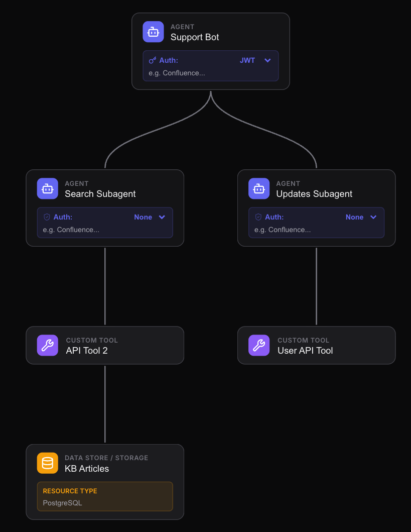Select the AGENT label on Support Bot
This screenshot has width=411, height=532.
tap(183, 27)
